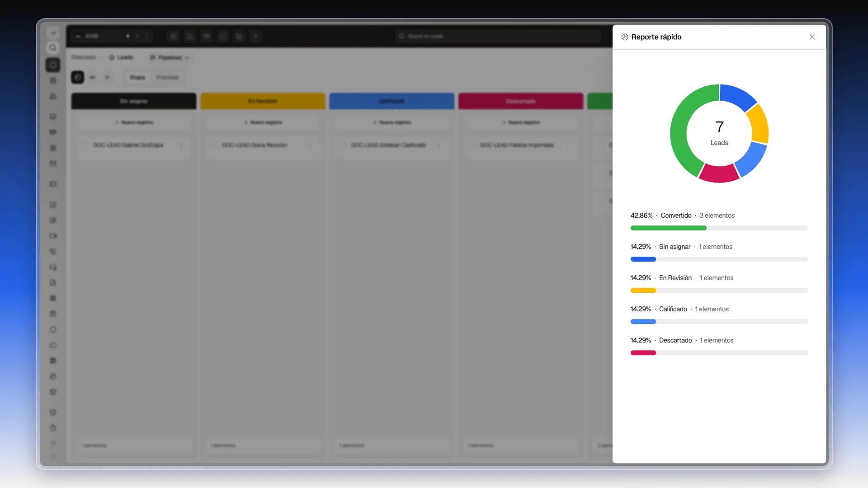Click the Leads breadcrumb

pyautogui.click(x=121, y=57)
